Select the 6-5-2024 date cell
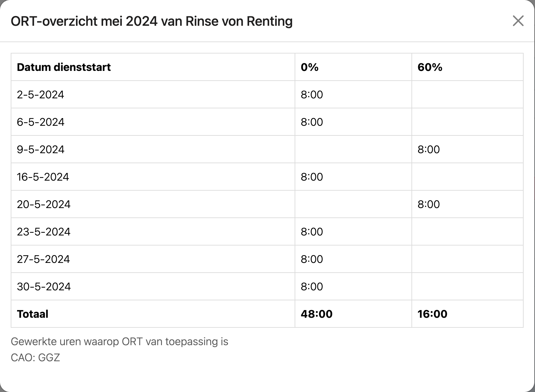The image size is (535, 392). 41,122
